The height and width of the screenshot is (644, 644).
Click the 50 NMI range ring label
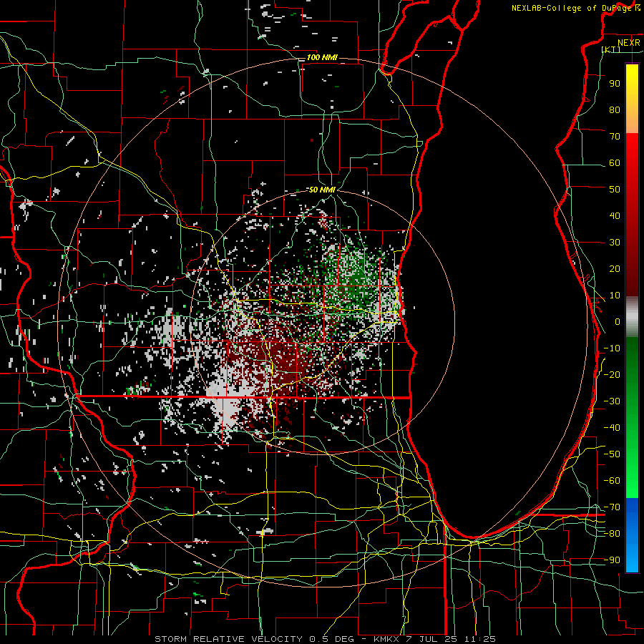(323, 190)
